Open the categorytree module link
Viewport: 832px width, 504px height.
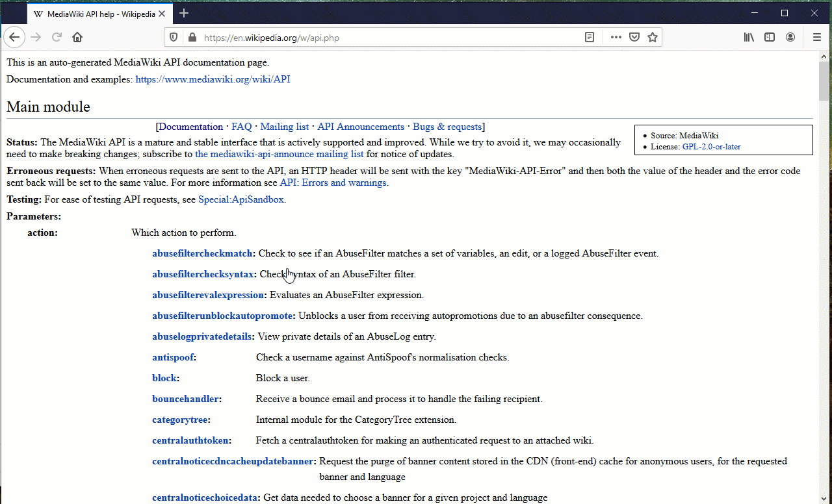tap(179, 420)
